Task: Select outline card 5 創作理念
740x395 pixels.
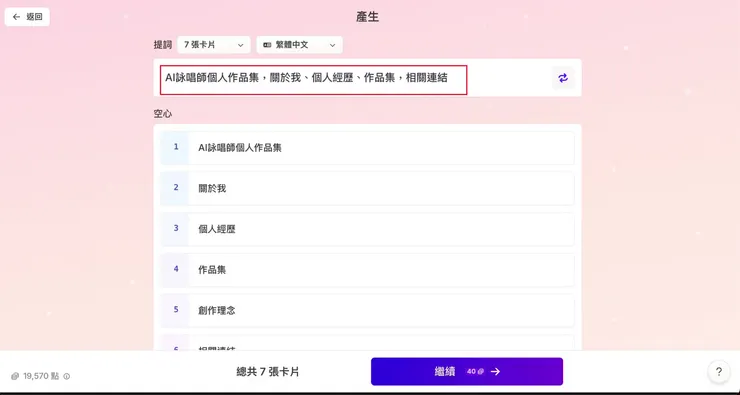Action: (367, 311)
